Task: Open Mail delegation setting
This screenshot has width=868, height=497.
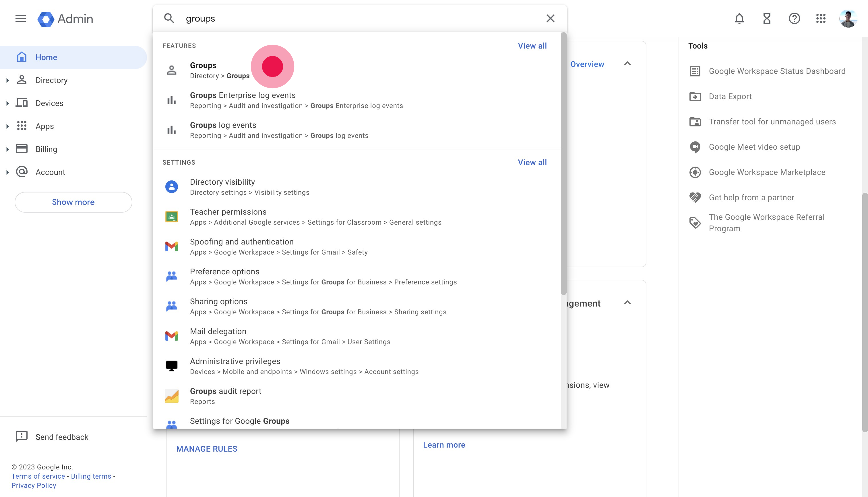Action: pos(357,336)
